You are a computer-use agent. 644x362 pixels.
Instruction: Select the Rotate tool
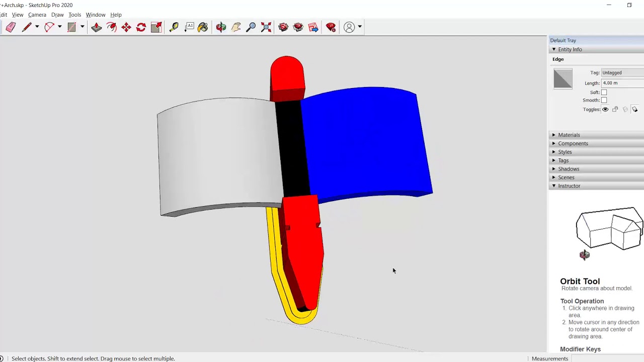[141, 27]
